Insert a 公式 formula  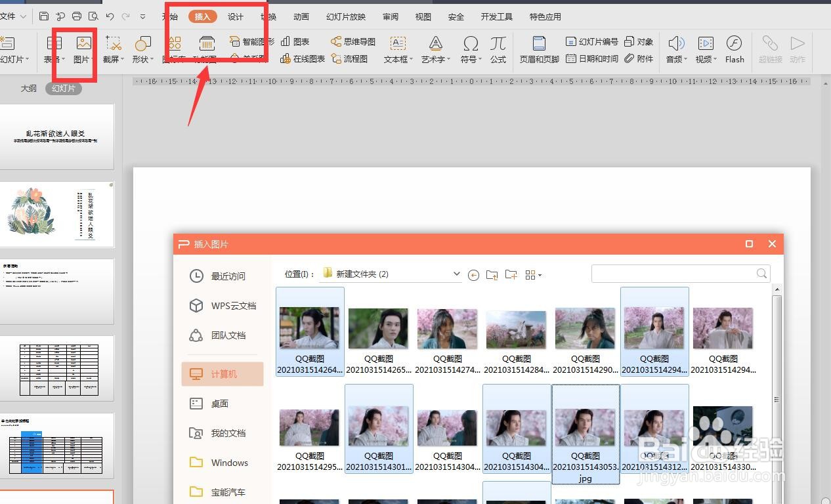click(x=498, y=50)
